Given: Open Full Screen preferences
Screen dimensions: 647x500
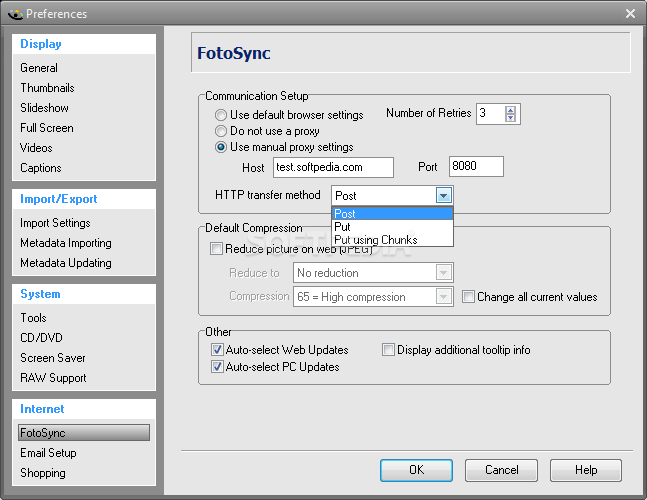Looking at the screenshot, I should click(47, 128).
